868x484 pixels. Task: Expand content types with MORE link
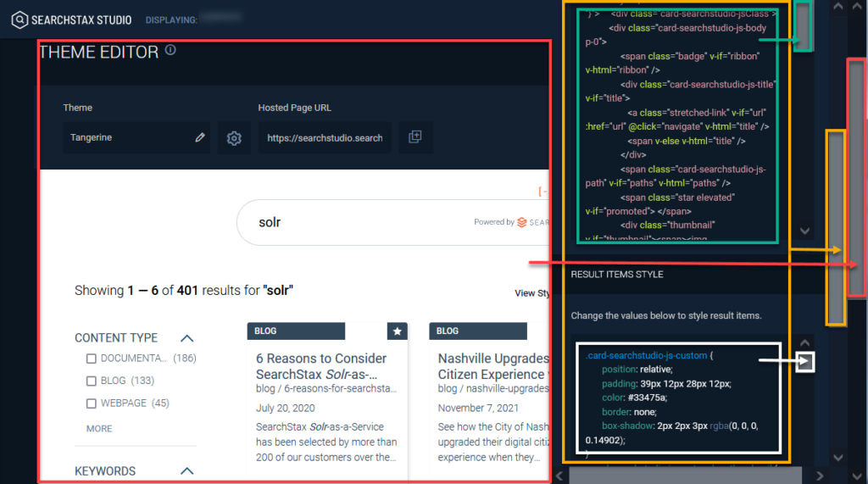coord(99,429)
